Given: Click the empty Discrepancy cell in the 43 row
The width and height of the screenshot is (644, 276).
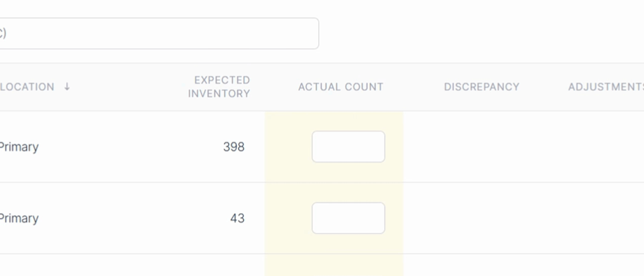Looking at the screenshot, I should pyautogui.click(x=481, y=218).
